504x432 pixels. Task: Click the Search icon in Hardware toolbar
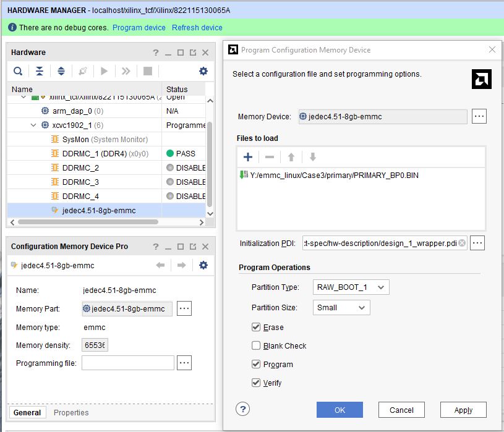coord(18,71)
